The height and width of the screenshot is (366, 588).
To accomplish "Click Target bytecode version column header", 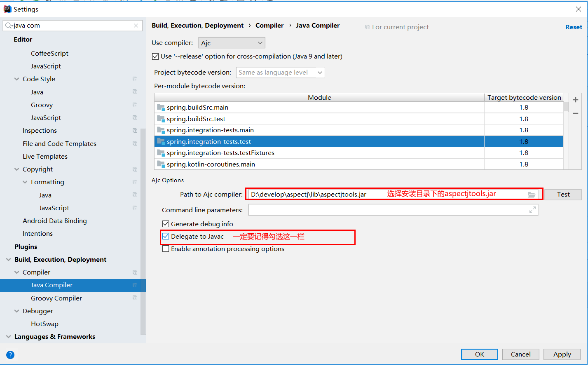I will 524,97.
